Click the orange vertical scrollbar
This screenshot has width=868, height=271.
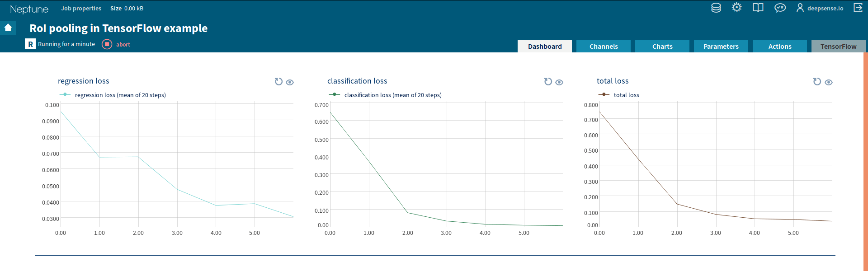pyautogui.click(x=865, y=158)
